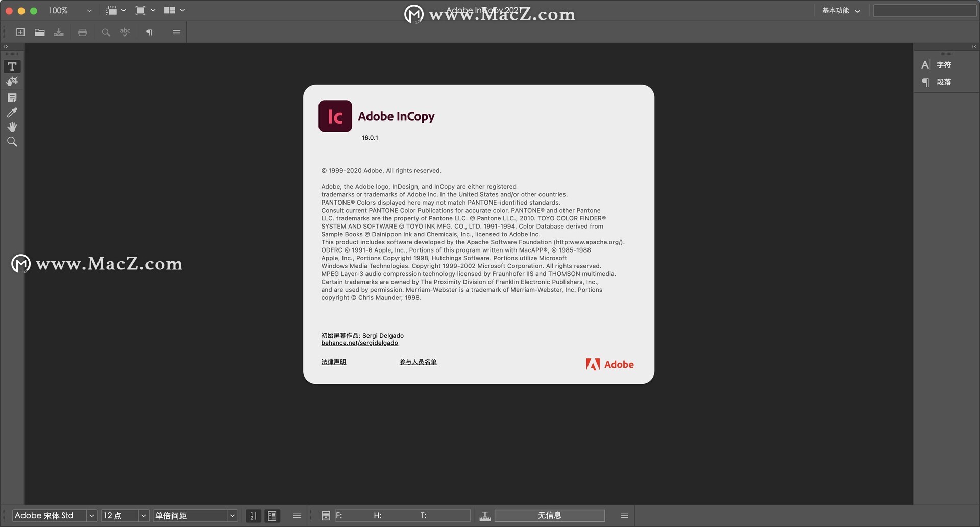Toggle hidden characters pilcrow icon

click(x=149, y=32)
